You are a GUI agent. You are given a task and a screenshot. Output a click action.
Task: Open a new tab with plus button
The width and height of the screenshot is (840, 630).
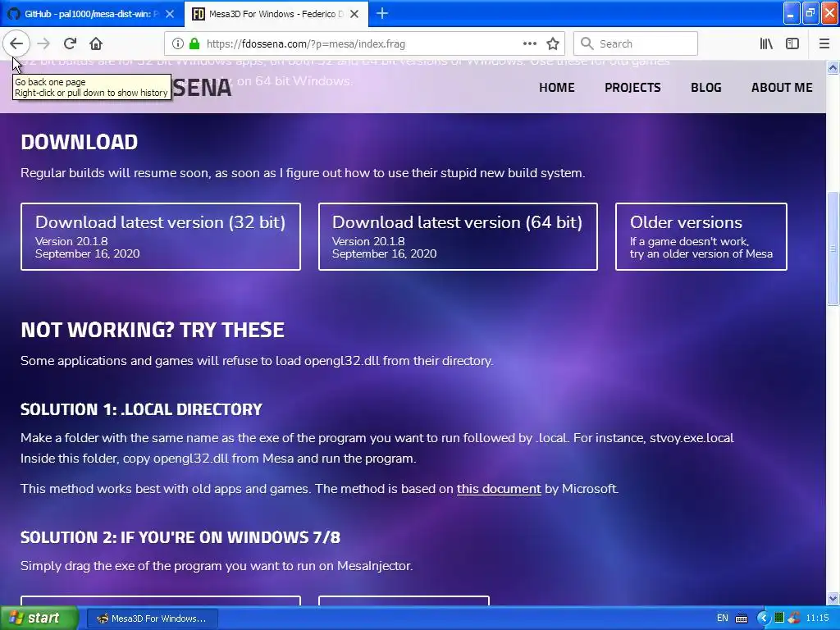point(382,13)
